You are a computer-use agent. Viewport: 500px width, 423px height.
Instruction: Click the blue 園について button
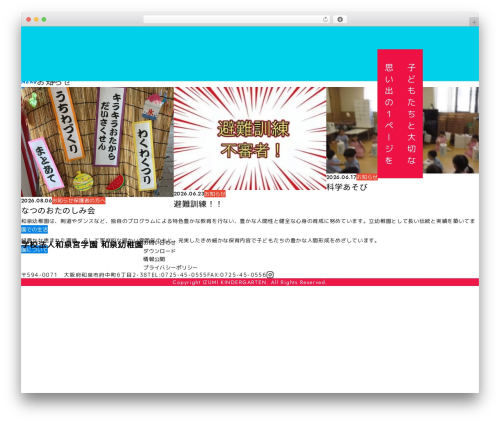[x=34, y=249]
